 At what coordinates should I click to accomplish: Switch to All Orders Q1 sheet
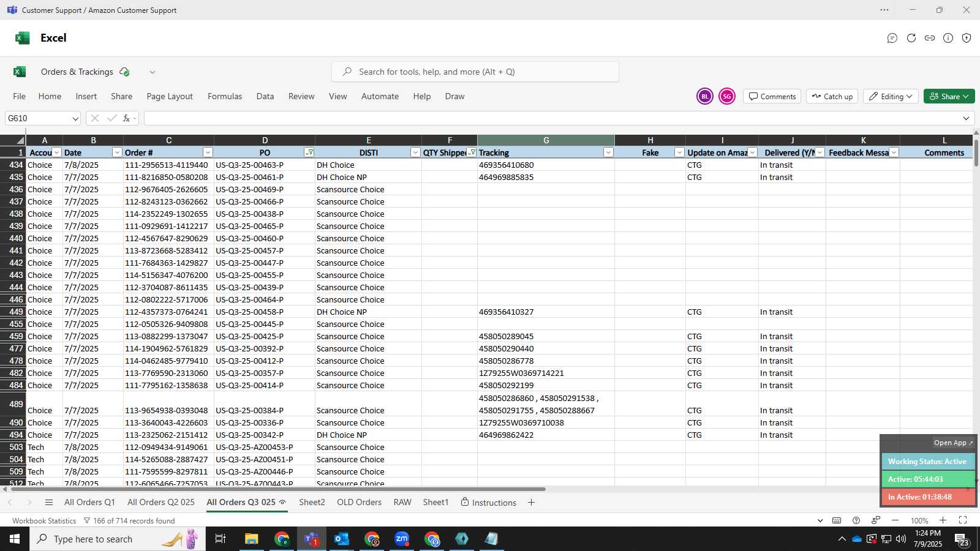click(x=89, y=503)
